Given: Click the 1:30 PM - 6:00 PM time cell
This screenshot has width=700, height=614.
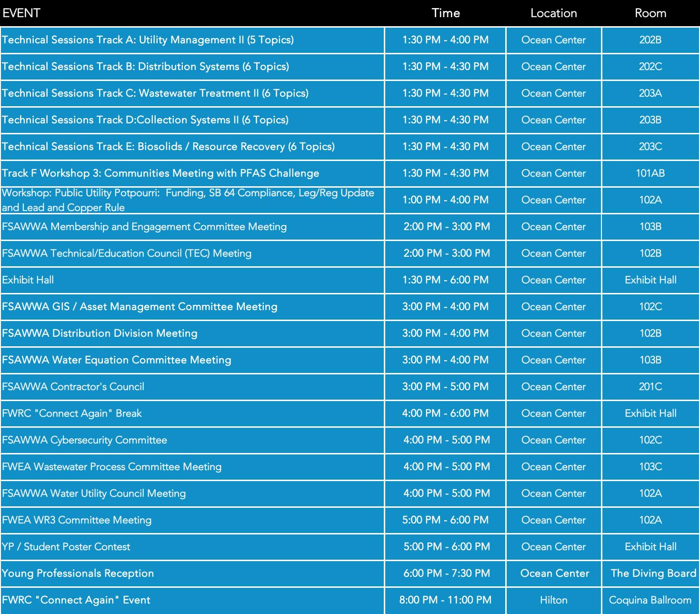Looking at the screenshot, I should tap(446, 280).
